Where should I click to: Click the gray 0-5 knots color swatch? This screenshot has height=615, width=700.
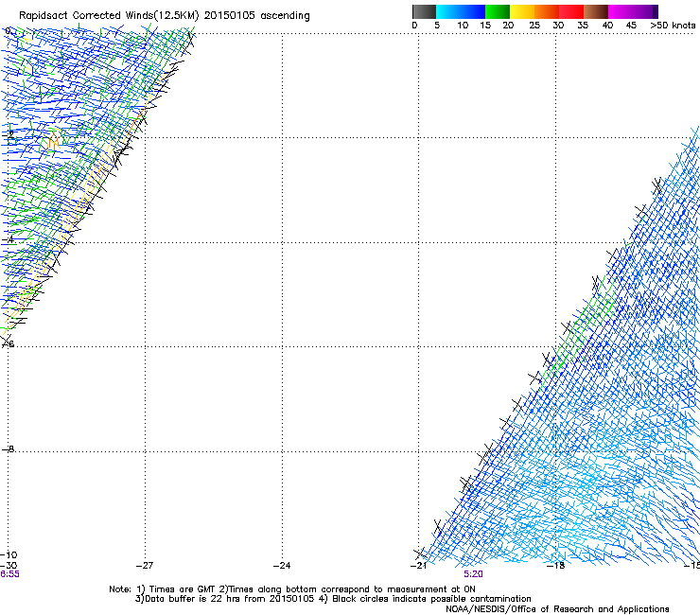click(424, 11)
